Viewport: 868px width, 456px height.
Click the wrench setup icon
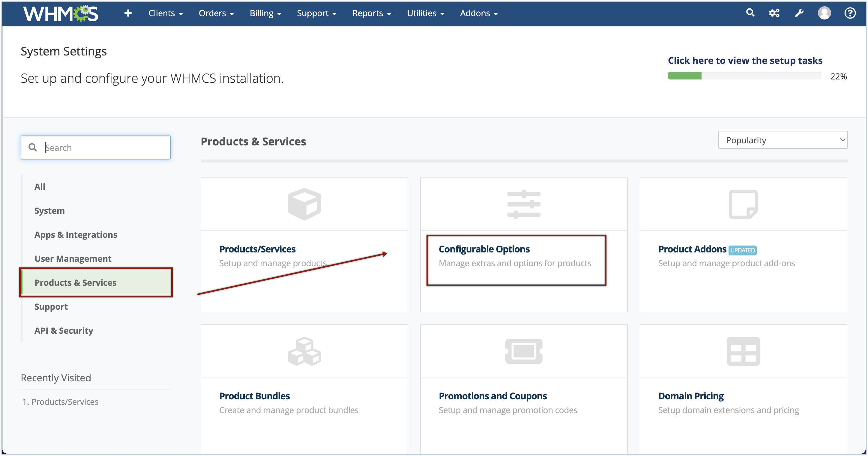[x=799, y=13]
